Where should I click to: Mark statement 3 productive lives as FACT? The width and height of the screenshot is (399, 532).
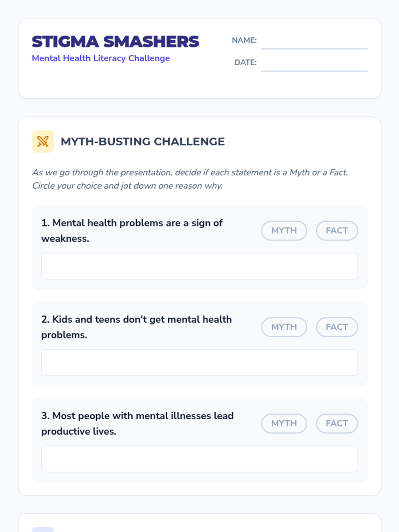336,423
